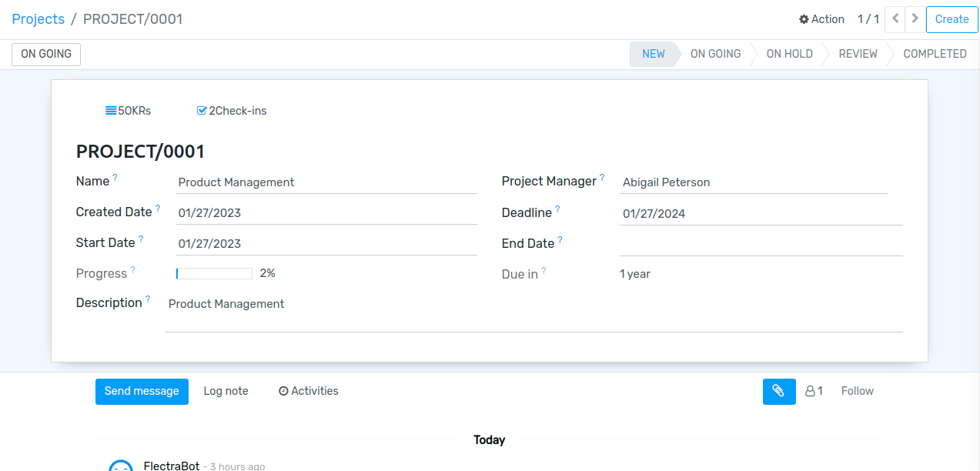The height and width of the screenshot is (471, 980).
Task: Click the paperclip attachments icon
Action: (778, 391)
